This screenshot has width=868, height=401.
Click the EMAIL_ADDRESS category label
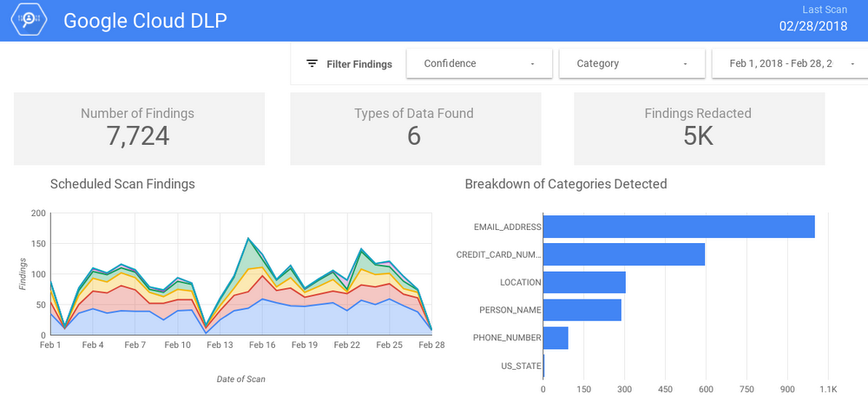point(507,227)
